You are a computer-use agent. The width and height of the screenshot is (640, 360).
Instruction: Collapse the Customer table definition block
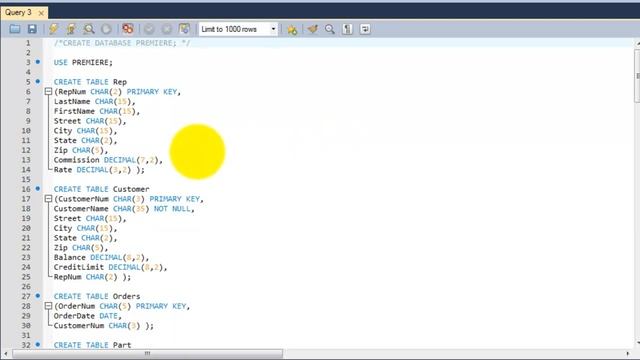(x=48, y=199)
